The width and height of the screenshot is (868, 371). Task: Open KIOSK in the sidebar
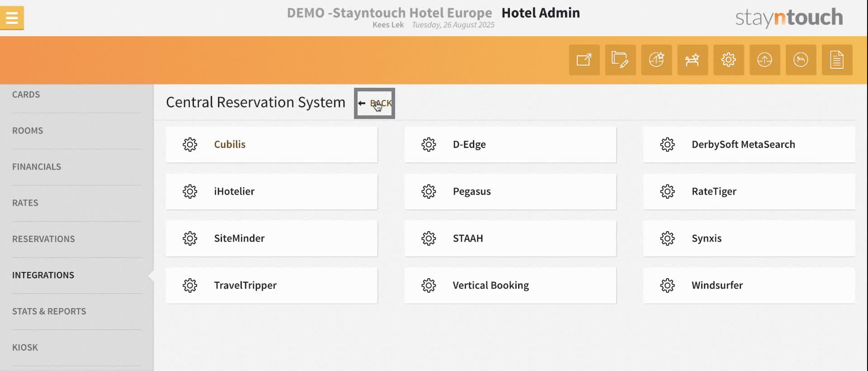pos(25,348)
